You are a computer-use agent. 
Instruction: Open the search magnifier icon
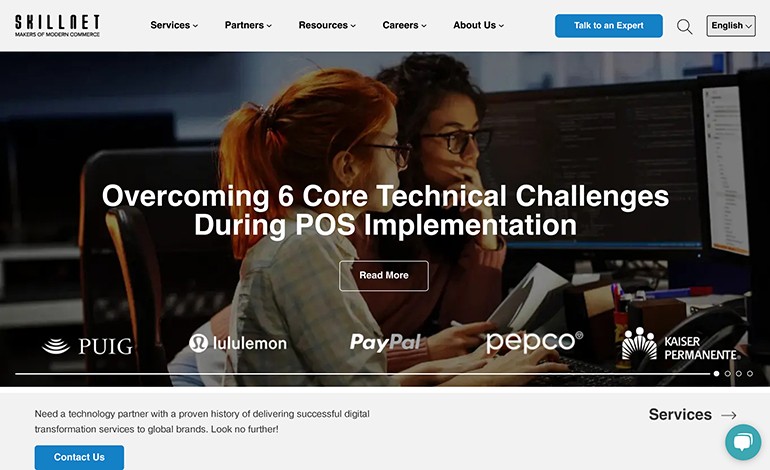pyautogui.click(x=685, y=26)
